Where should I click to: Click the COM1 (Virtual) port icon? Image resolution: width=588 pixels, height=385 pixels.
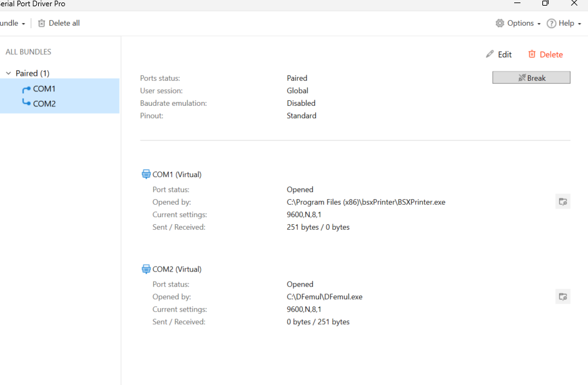click(x=146, y=174)
